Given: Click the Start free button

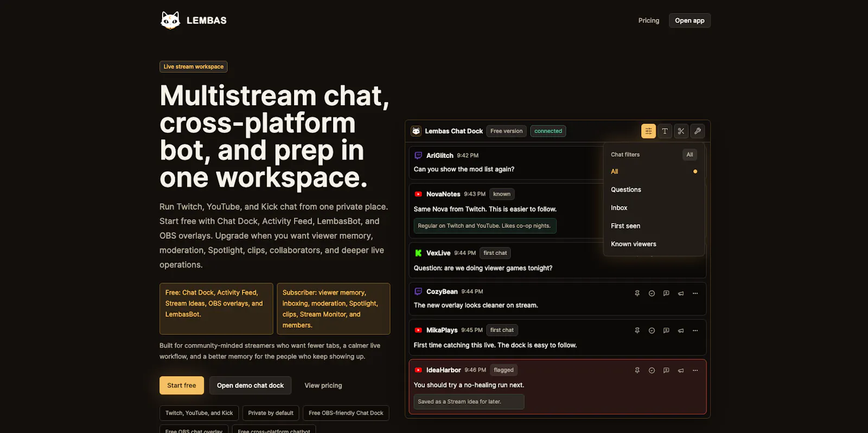Looking at the screenshot, I should 182,385.
